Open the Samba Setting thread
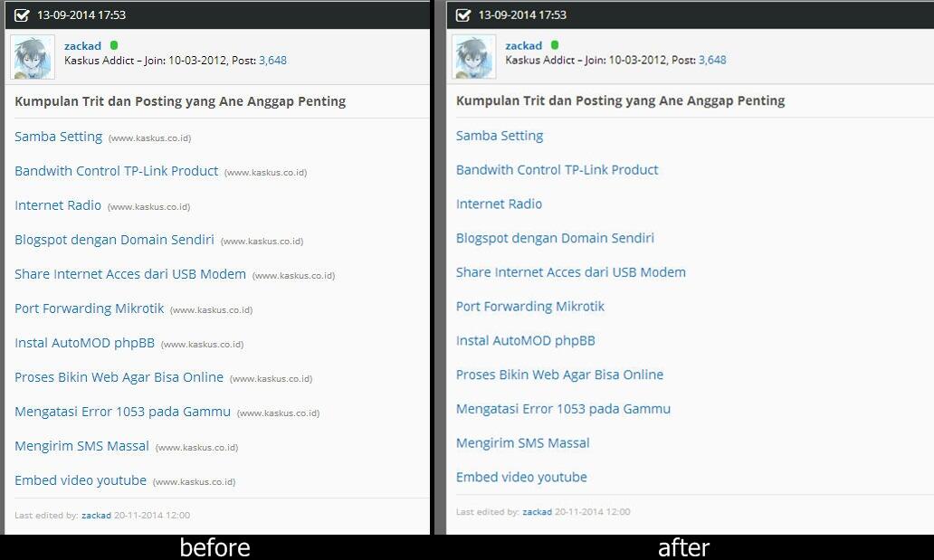Image resolution: width=934 pixels, height=560 pixels. coord(58,137)
